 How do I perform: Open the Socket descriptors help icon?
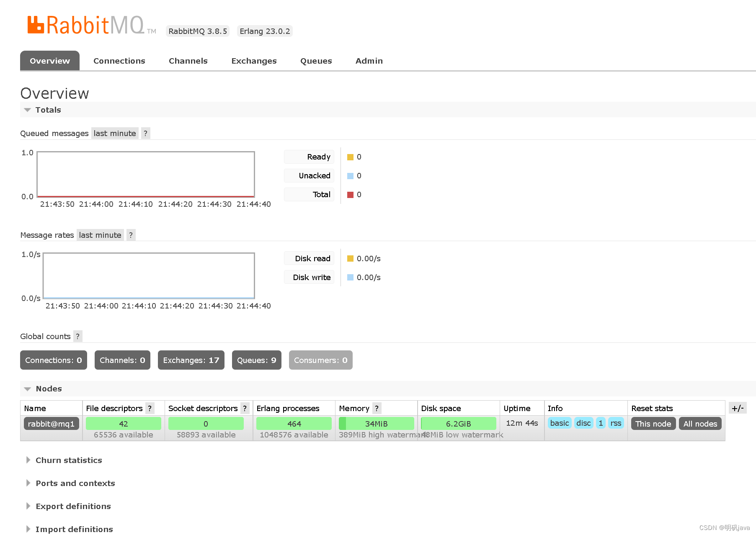244,408
